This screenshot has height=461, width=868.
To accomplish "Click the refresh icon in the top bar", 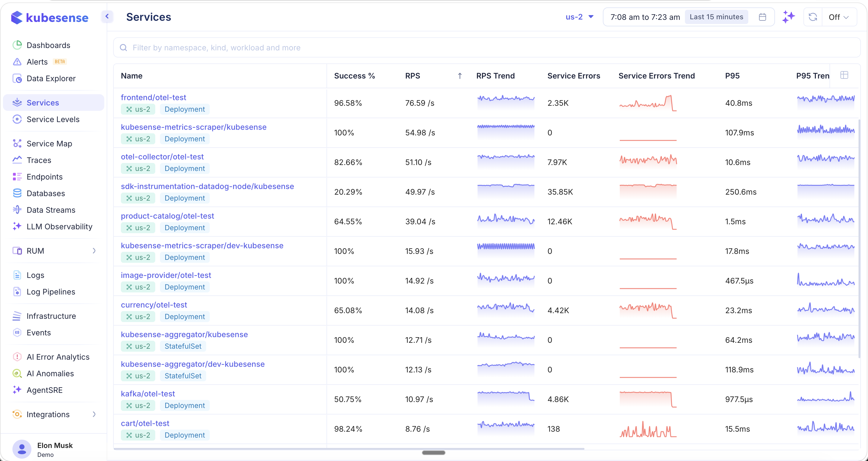I will [x=813, y=17].
